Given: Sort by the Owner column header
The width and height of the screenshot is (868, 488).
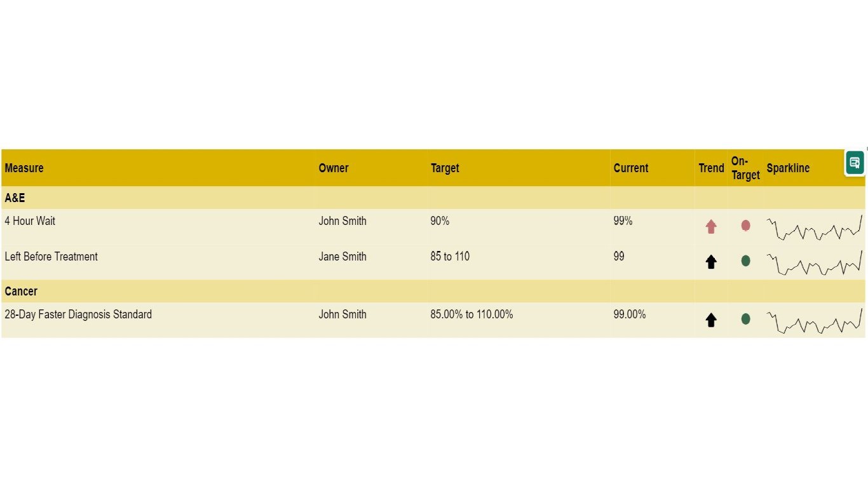Looking at the screenshot, I should 334,168.
